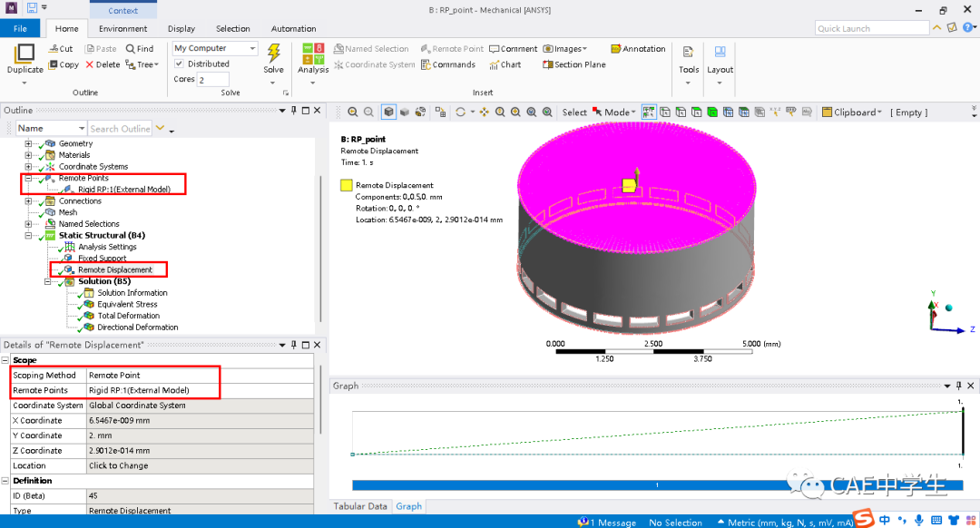Switch to the Environment ribbon tab
This screenshot has width=980, height=528.
123,28
